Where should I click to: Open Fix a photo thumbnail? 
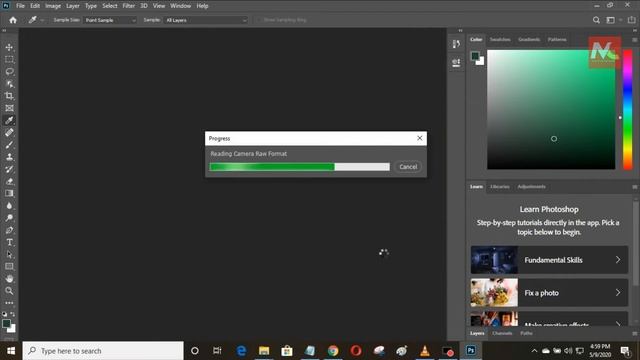[494, 293]
